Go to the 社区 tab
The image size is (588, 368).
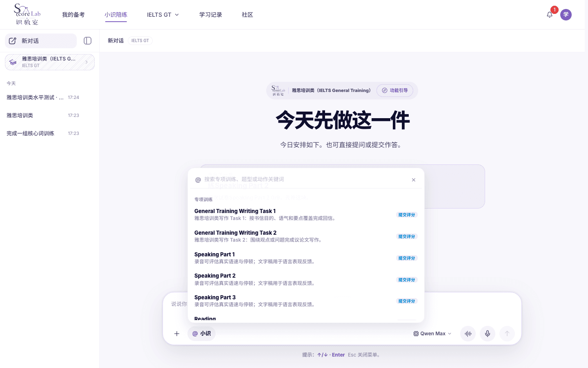coord(247,15)
